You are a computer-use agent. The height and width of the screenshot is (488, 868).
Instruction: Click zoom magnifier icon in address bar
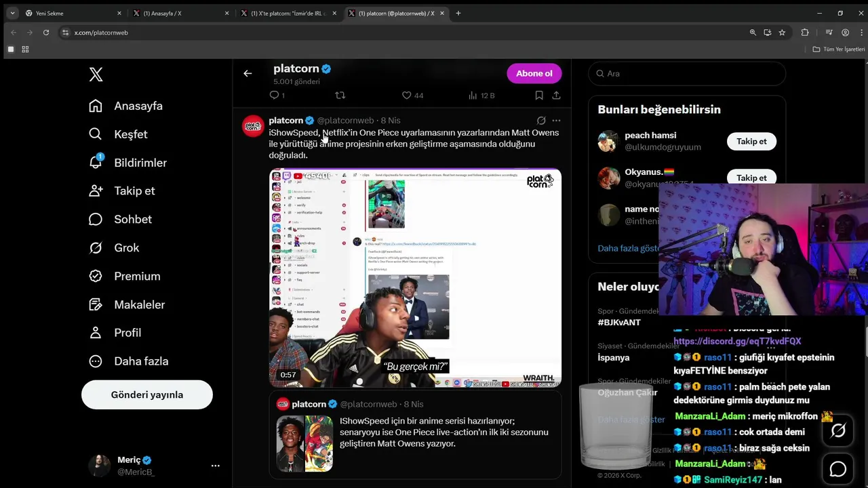pos(753,33)
